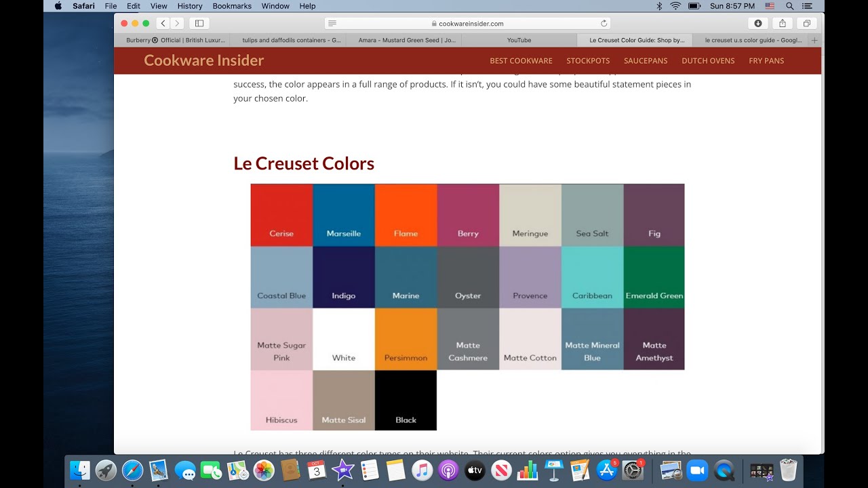Open the Bookmarks menu
Screen dimensions: 868x488
pos(232,6)
